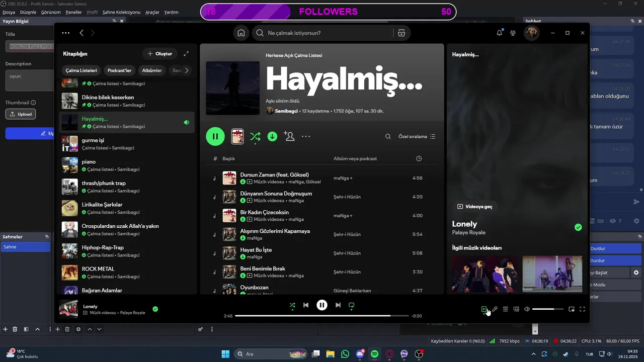Open Spotify notifications bell

pyautogui.click(x=499, y=33)
